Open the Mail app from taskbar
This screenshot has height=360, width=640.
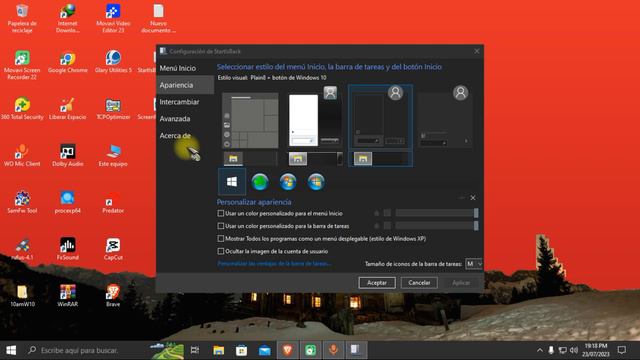pos(264,350)
